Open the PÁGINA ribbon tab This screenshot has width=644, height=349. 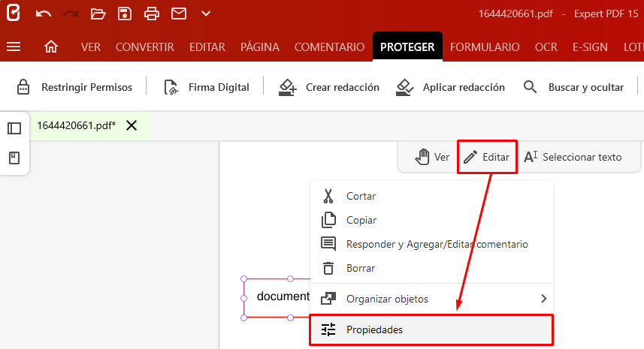(x=259, y=47)
